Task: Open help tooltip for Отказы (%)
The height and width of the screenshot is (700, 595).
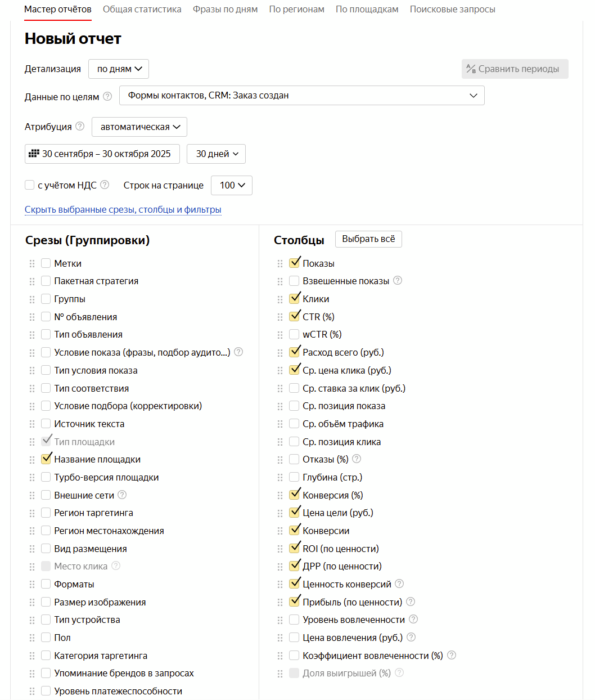Action: [357, 459]
